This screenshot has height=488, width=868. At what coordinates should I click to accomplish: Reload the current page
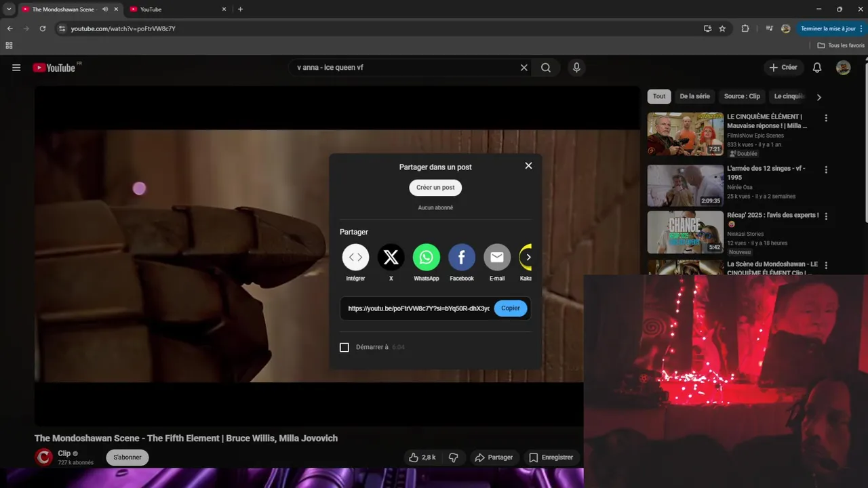pos(42,28)
